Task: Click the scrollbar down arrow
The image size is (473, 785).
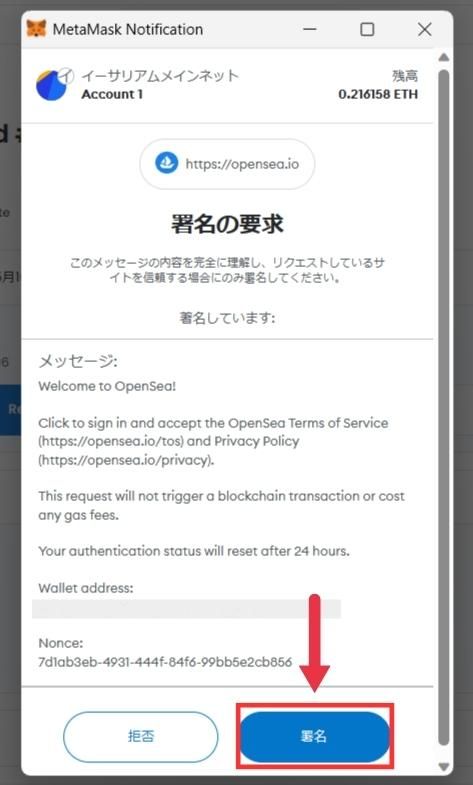Action: click(443, 766)
